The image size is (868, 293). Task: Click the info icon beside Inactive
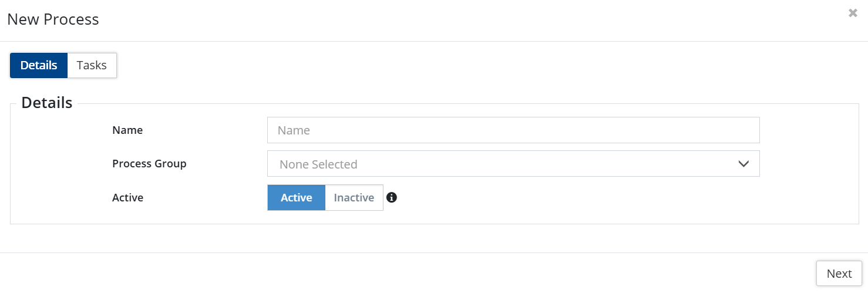point(392,197)
